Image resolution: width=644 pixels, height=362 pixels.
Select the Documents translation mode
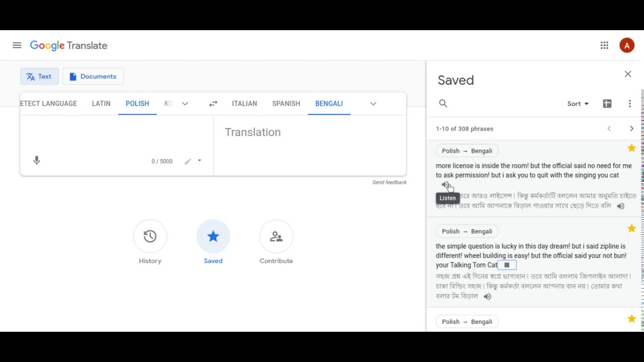tap(93, 76)
